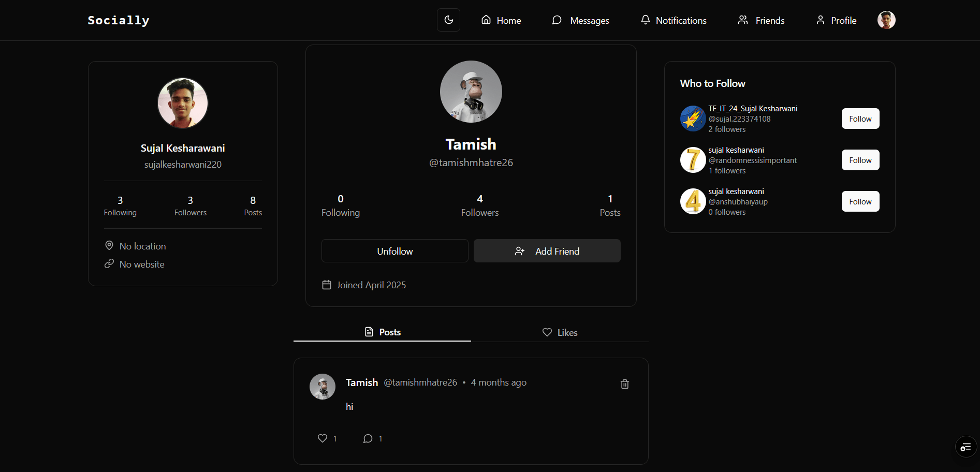The width and height of the screenshot is (980, 472).
Task: Click the Notifications bell icon
Action: tap(645, 20)
